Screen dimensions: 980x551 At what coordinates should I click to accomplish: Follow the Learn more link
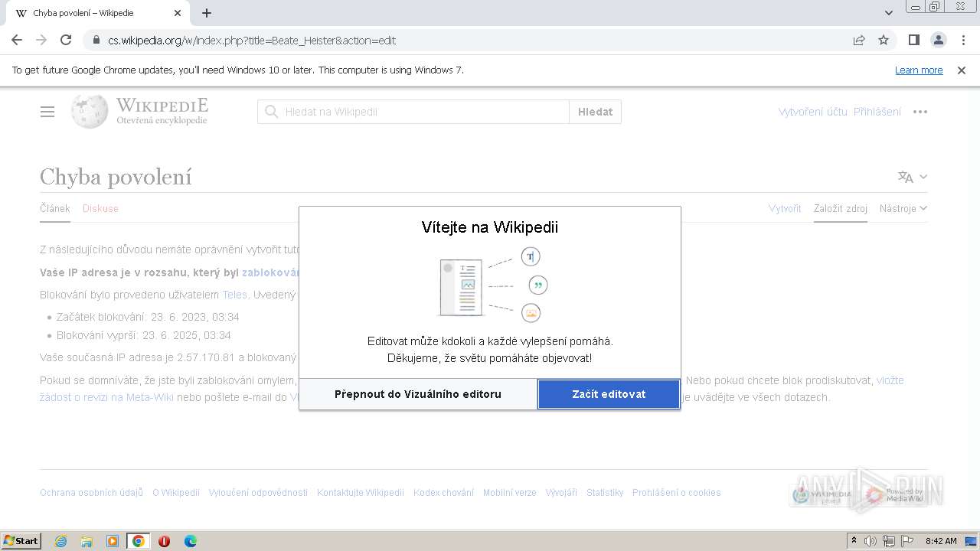919,70
